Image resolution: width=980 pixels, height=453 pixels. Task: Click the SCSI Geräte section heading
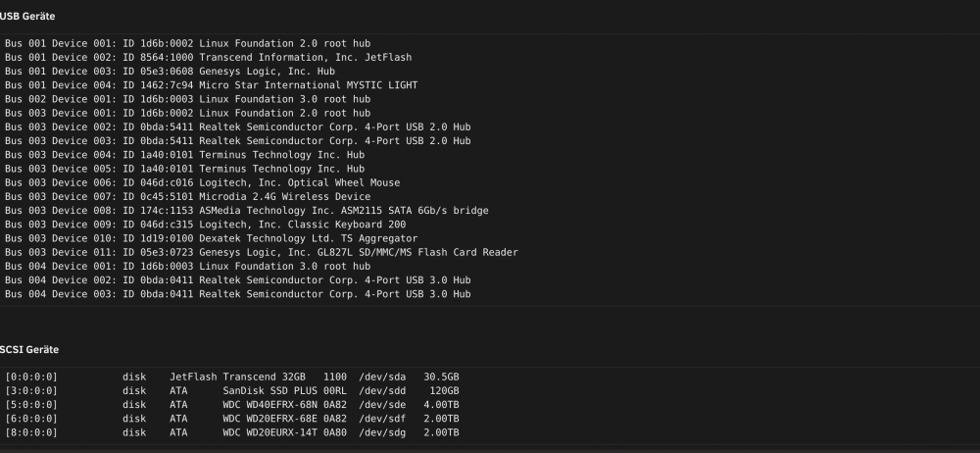pyautogui.click(x=29, y=350)
